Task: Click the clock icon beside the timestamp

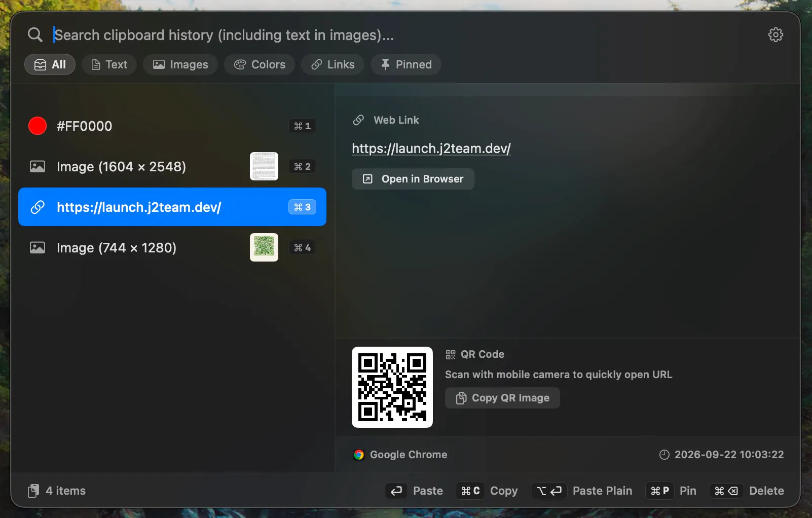Action: [x=664, y=455]
